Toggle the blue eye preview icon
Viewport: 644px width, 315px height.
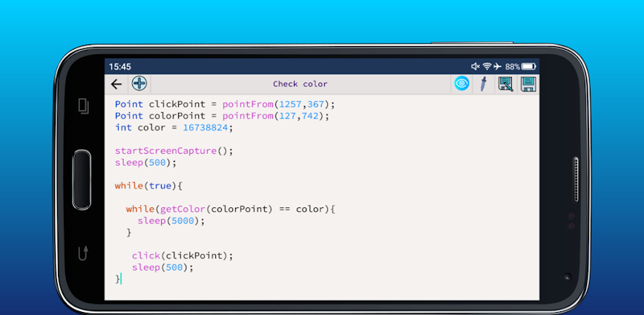461,84
